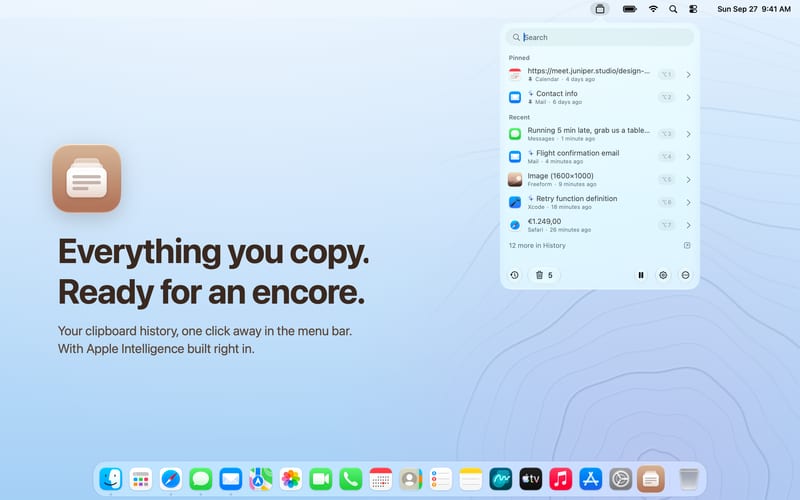The width and height of the screenshot is (800, 500).
Task: Open Finder from the Dock
Action: coord(111,479)
